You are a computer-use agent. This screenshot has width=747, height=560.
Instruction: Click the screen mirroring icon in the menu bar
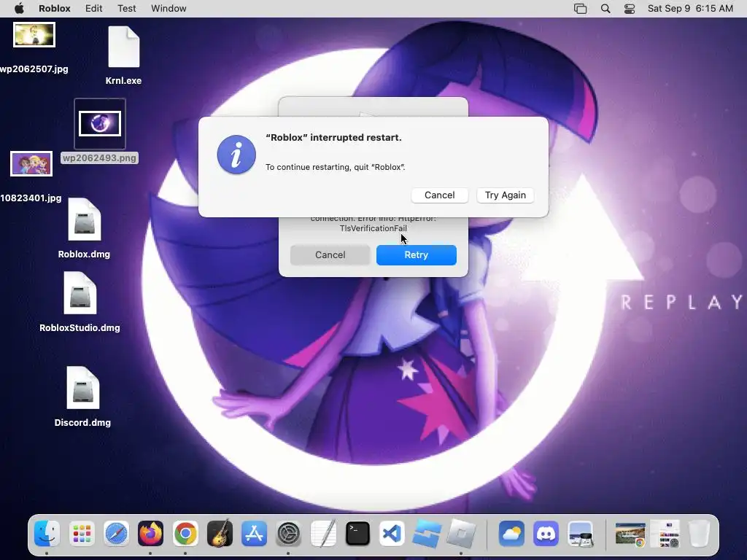(580, 9)
